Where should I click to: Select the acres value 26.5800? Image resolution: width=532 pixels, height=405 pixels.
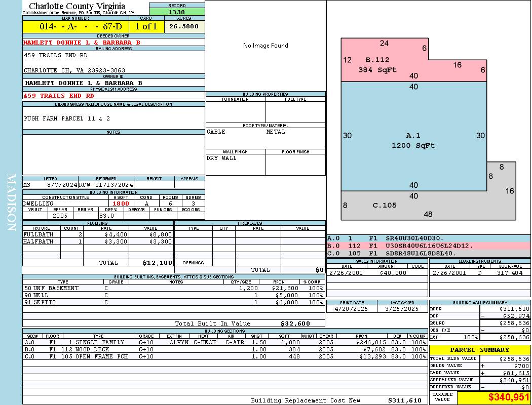pos(184,26)
